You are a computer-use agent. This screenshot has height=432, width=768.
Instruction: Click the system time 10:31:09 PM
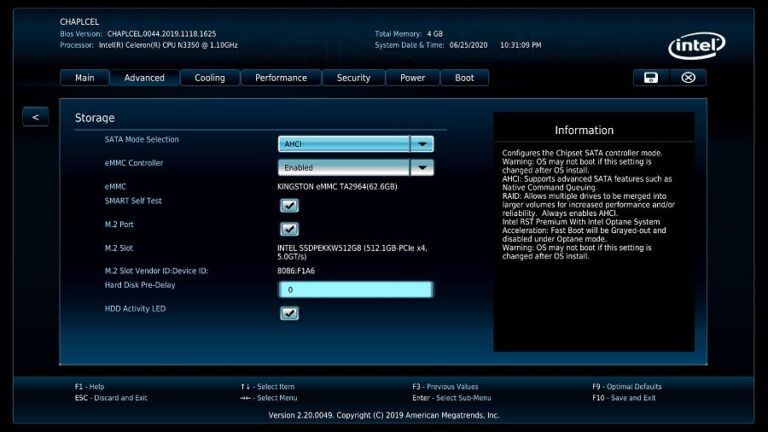[521, 45]
